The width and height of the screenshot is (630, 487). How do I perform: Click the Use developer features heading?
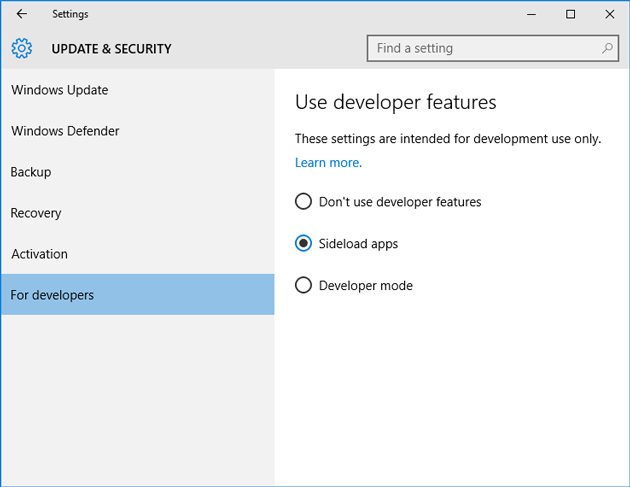point(395,102)
